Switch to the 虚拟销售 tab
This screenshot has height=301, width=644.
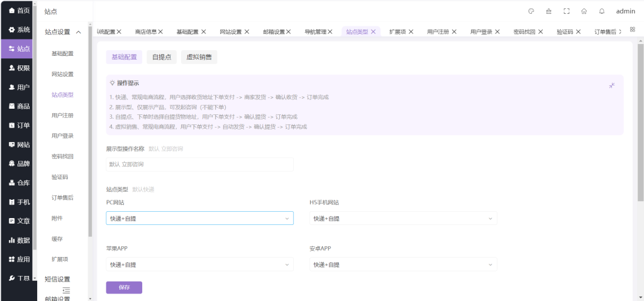199,57
